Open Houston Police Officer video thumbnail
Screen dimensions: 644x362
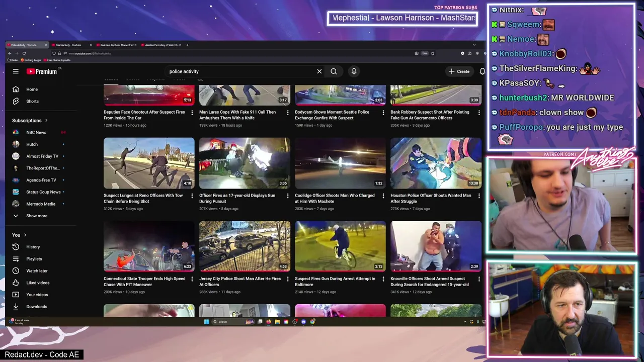tap(436, 163)
